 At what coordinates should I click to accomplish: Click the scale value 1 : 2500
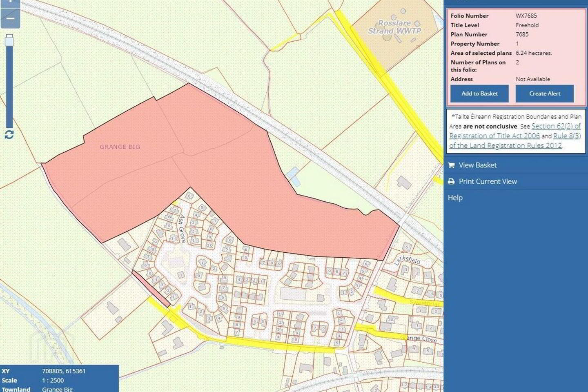(53, 380)
